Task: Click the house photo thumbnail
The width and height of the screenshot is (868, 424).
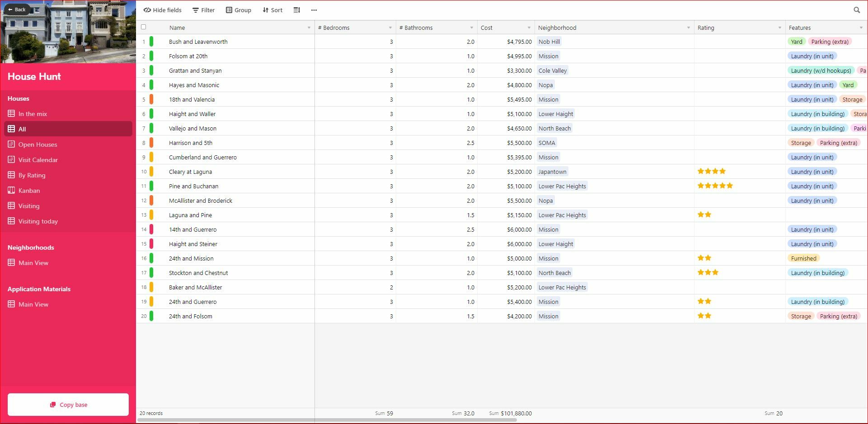Action: 68,32
